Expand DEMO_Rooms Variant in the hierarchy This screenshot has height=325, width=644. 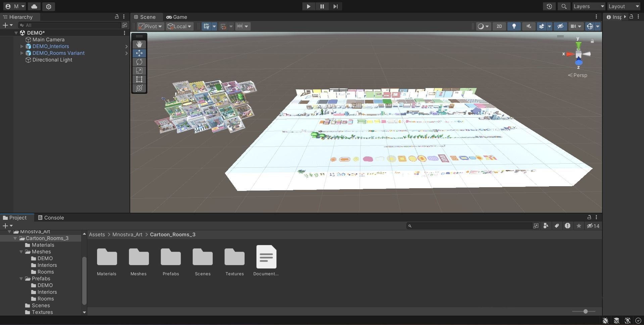pyautogui.click(x=22, y=53)
